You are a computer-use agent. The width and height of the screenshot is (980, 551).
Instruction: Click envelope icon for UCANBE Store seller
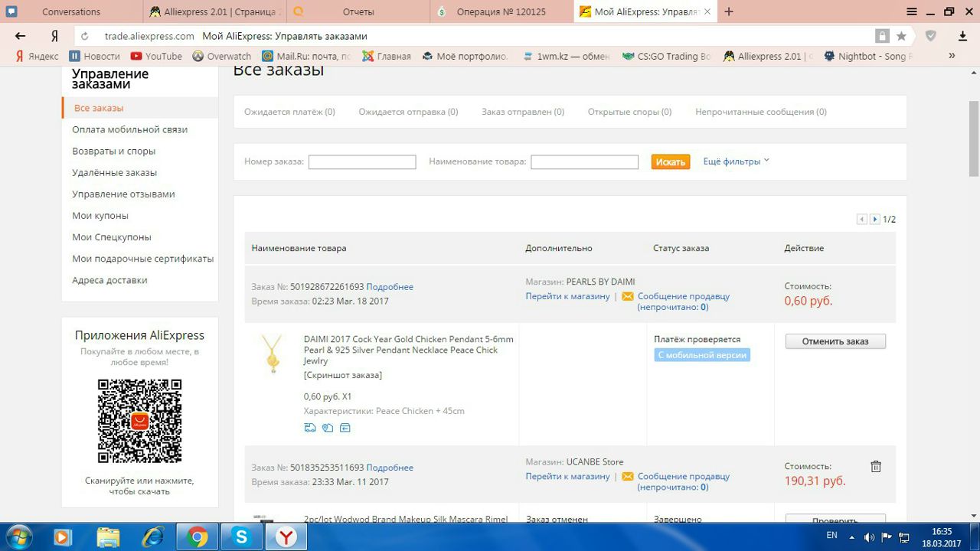click(627, 476)
